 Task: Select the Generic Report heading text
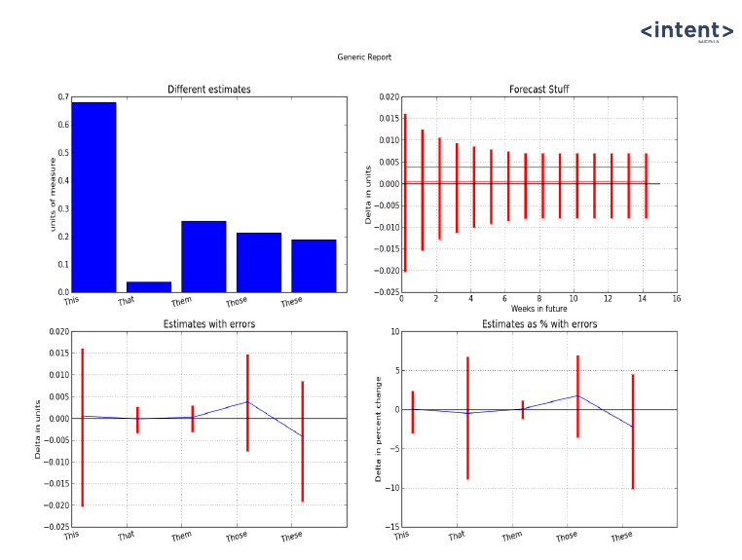pyautogui.click(x=364, y=57)
